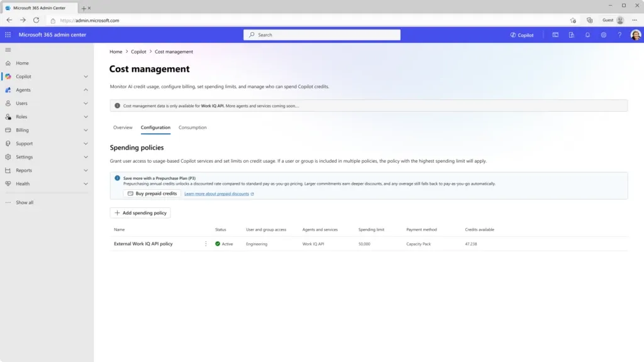Open the browser collections icon
Image resolution: width=644 pixels, height=362 pixels.
tap(589, 20)
